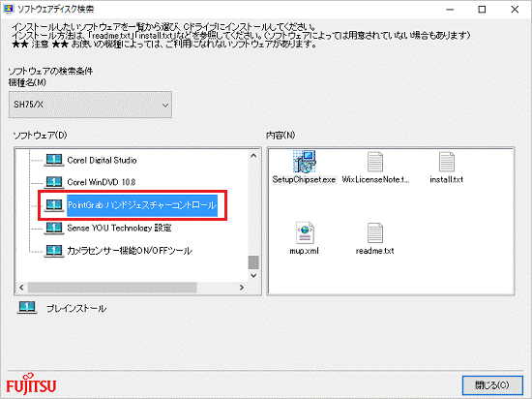Select the WixLicenseNote text file icon

375,162
